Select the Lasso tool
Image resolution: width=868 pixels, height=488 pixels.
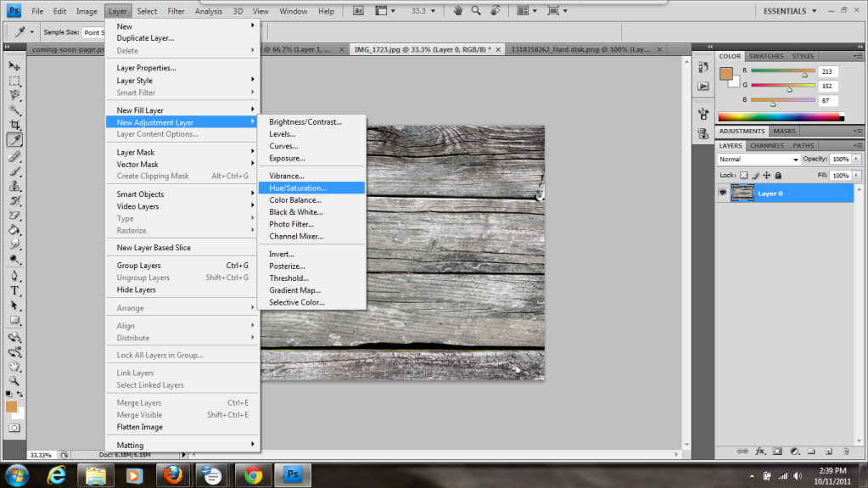[14, 95]
